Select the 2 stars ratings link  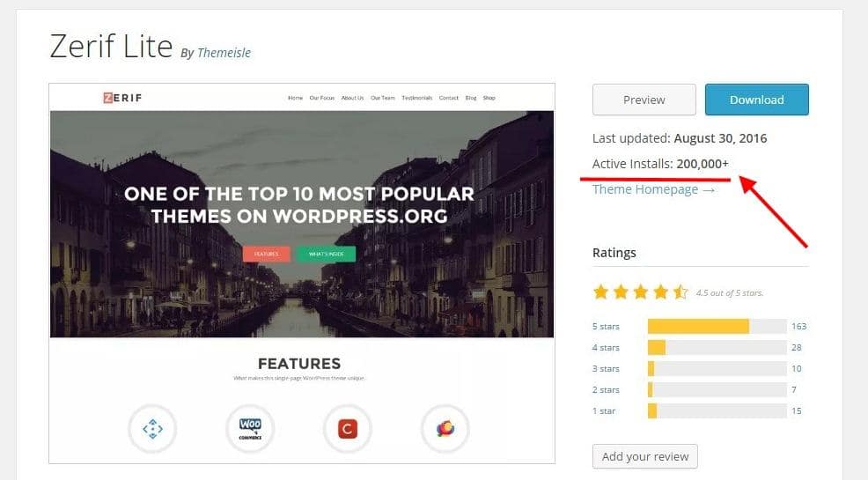pos(606,390)
